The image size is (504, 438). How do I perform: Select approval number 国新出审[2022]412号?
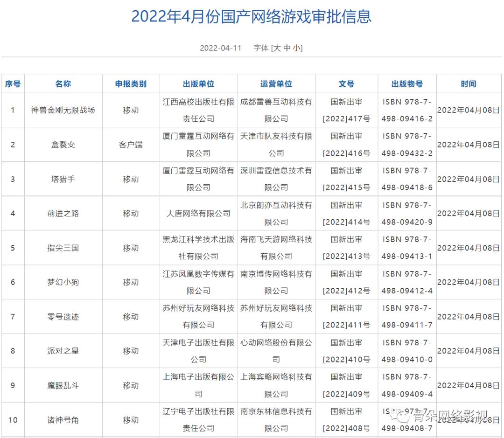pyautogui.click(x=346, y=282)
